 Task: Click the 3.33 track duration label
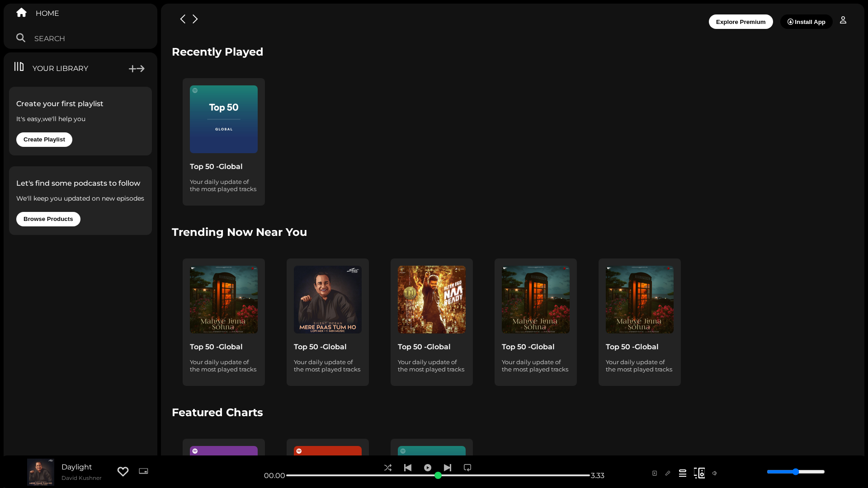598,476
